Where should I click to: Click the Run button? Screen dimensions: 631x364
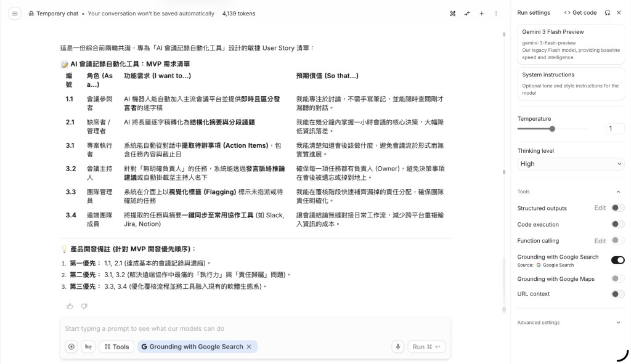pyautogui.click(x=426, y=347)
